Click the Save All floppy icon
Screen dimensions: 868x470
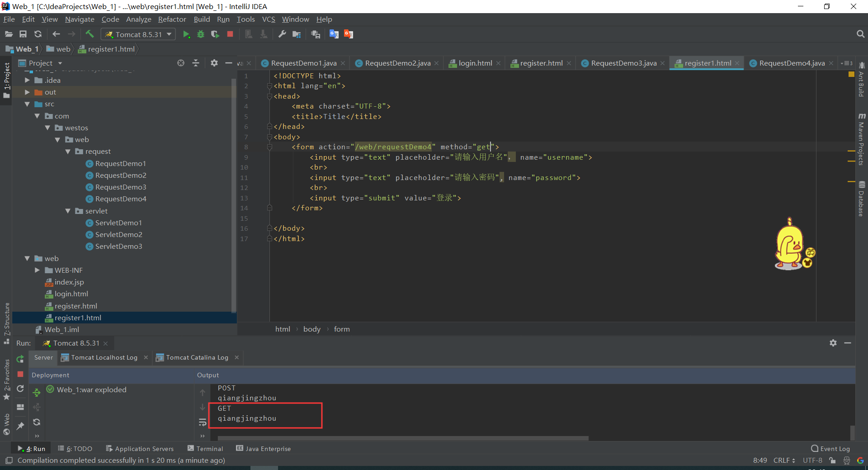pos(23,34)
